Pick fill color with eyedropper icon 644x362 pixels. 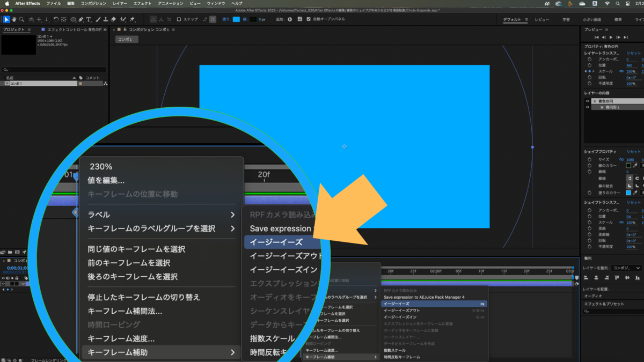click(x=635, y=193)
